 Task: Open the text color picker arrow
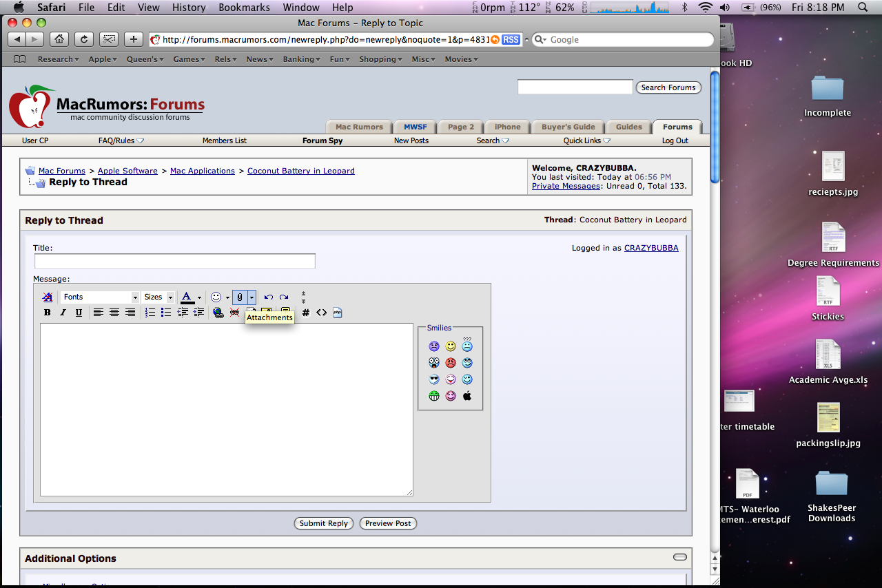199,297
